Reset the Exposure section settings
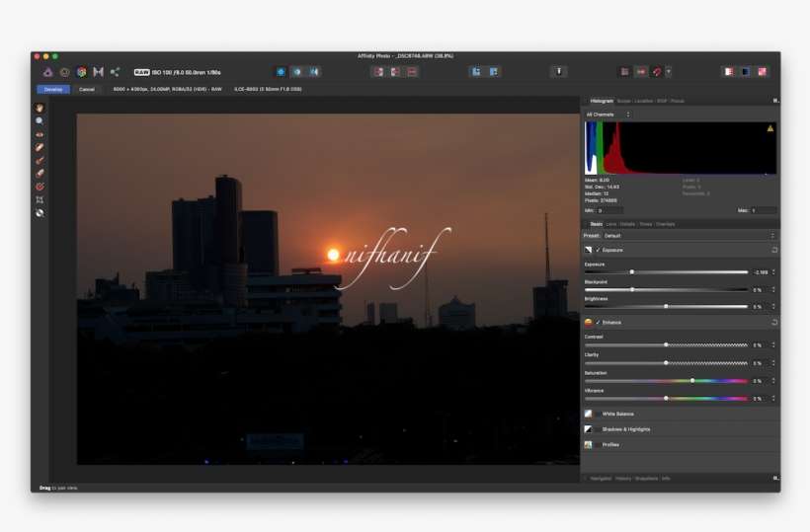This screenshot has height=532, width=810. [x=773, y=250]
